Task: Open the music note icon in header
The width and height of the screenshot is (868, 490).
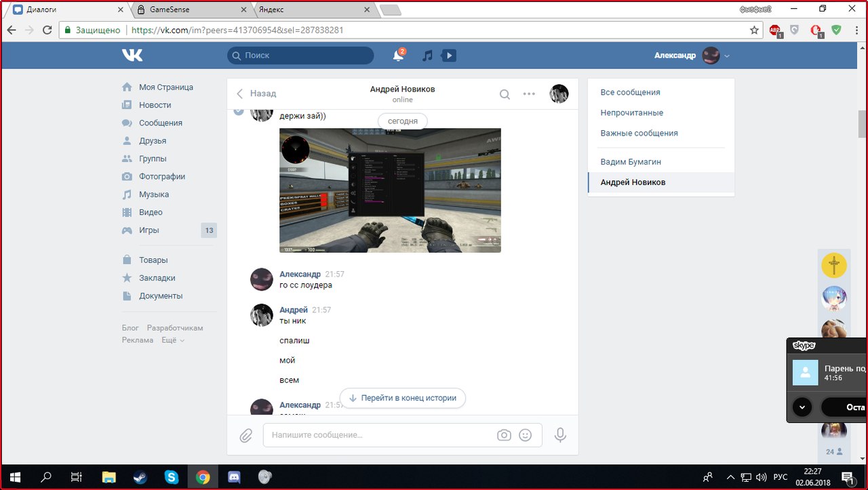Action: [427, 56]
